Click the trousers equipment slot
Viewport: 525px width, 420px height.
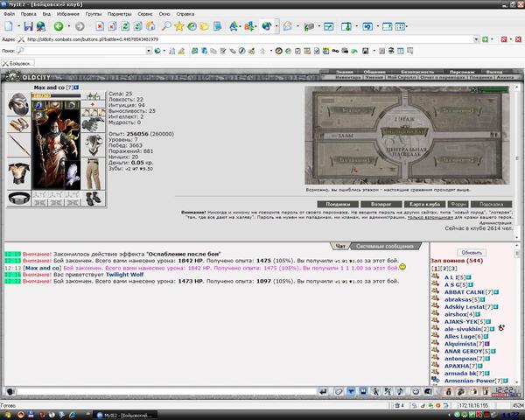(94, 174)
